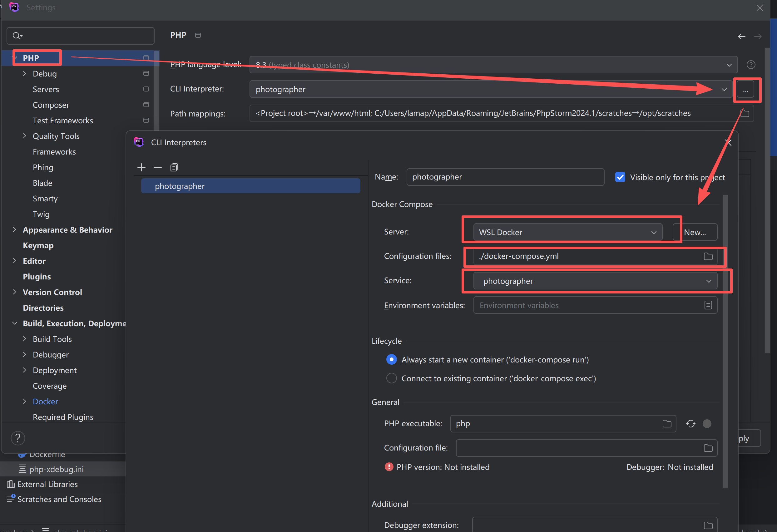Select 'Always start a new container' option
Viewport: 777px width, 532px height.
(x=392, y=360)
